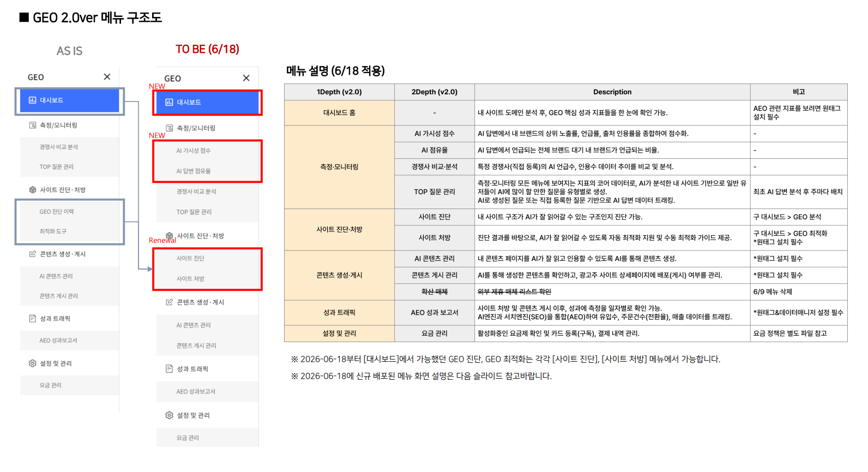Image resolution: width=868 pixels, height=472 pixels.
Task: Click the '2Depth (v2.0)' table header
Action: click(x=435, y=92)
